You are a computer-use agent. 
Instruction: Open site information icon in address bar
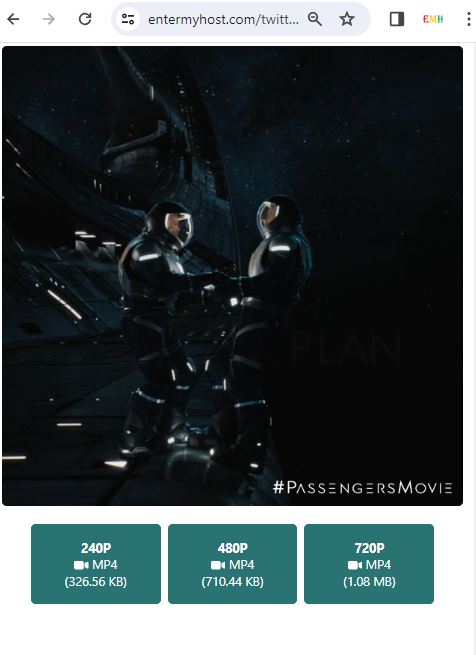(127, 19)
